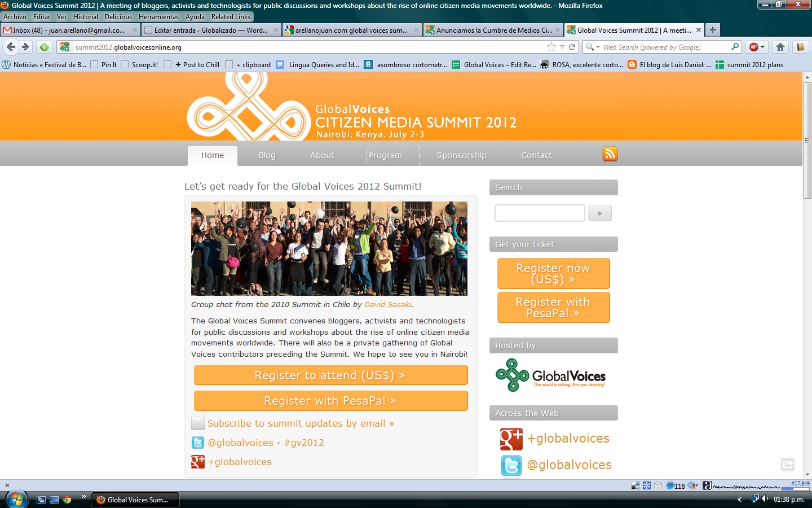
Task: Click the email envelope icon beside Subscribe
Action: pyautogui.click(x=197, y=423)
